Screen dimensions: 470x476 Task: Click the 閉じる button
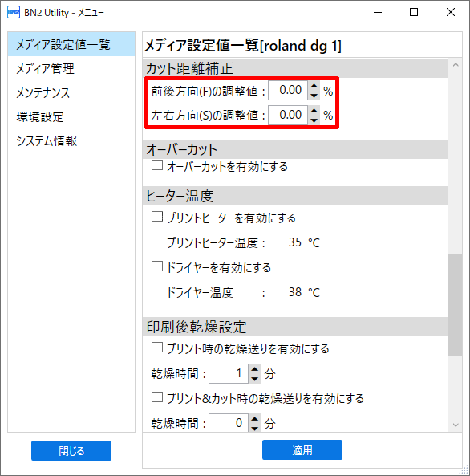pos(71,451)
